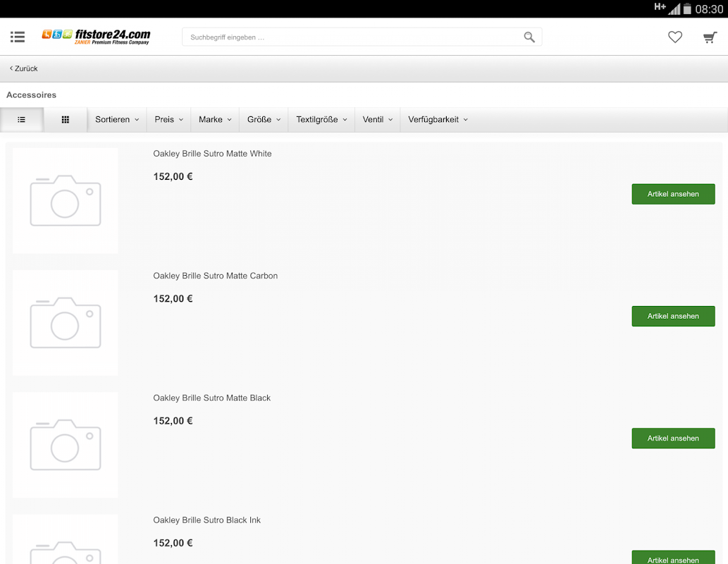Tap 152,00 € price of Black Ink
The image size is (728, 564).
click(173, 543)
